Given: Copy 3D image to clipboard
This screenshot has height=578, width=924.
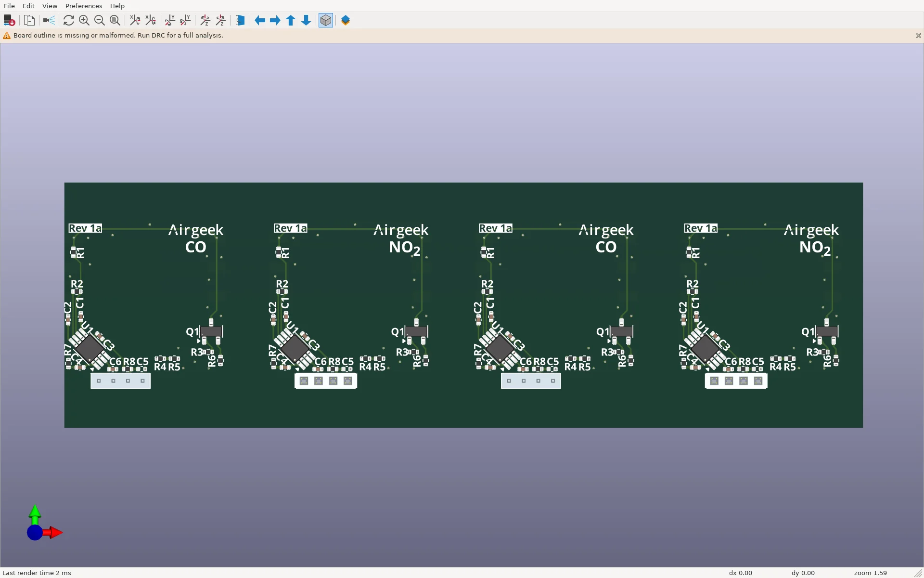Looking at the screenshot, I should (x=29, y=20).
